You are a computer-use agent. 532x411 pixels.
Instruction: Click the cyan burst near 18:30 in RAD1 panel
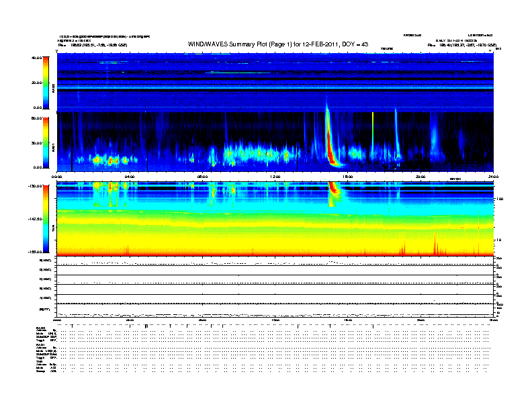(x=396, y=136)
